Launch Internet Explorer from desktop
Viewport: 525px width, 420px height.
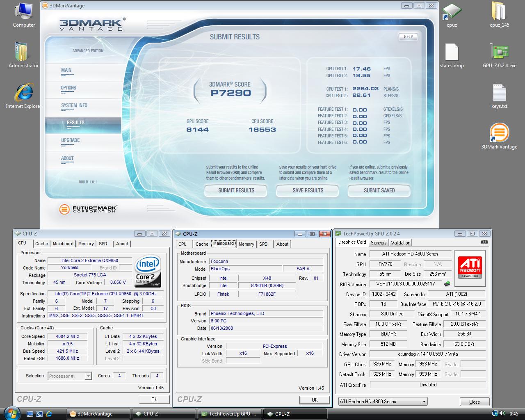[23, 96]
